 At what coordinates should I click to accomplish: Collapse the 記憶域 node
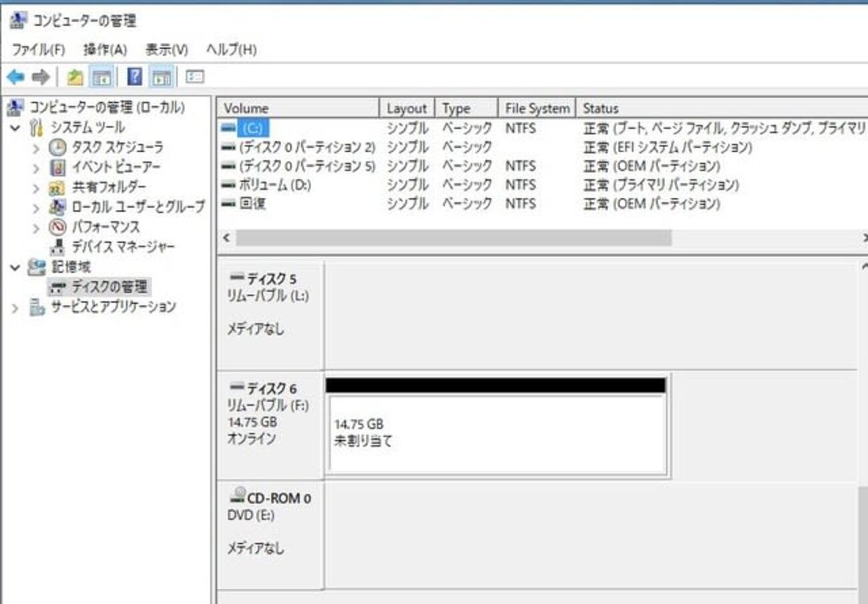(x=16, y=268)
